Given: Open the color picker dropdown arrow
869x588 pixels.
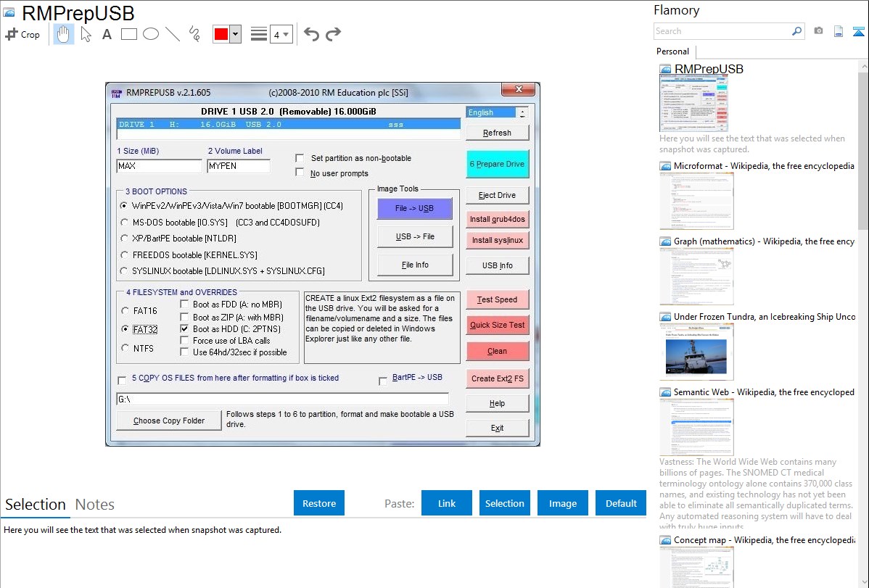Looking at the screenshot, I should click(x=235, y=34).
